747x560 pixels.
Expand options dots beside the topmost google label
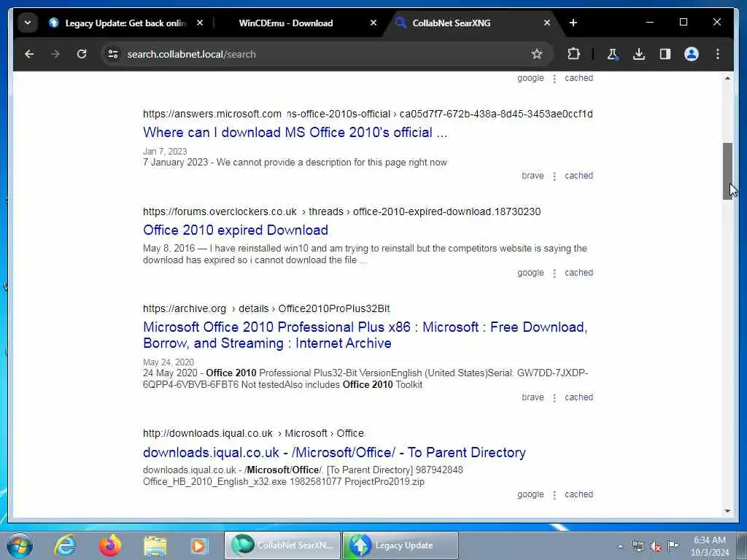tap(554, 79)
